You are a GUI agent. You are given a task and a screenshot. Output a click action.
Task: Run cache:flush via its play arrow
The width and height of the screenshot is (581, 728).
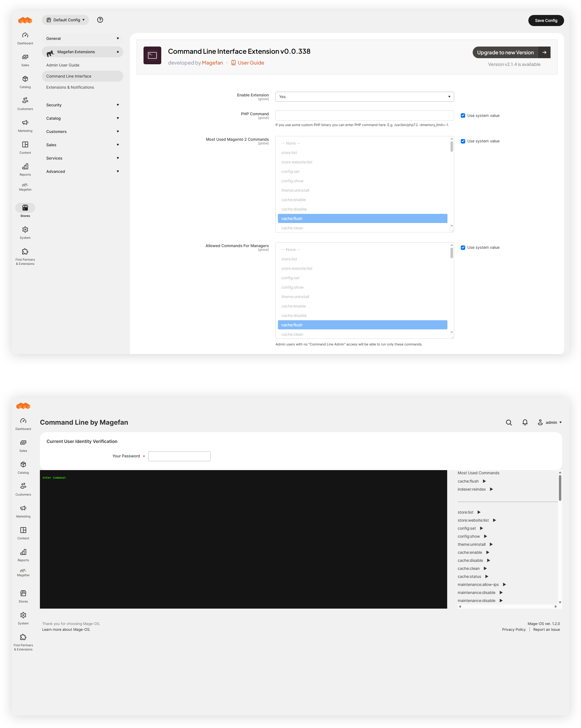pos(484,481)
